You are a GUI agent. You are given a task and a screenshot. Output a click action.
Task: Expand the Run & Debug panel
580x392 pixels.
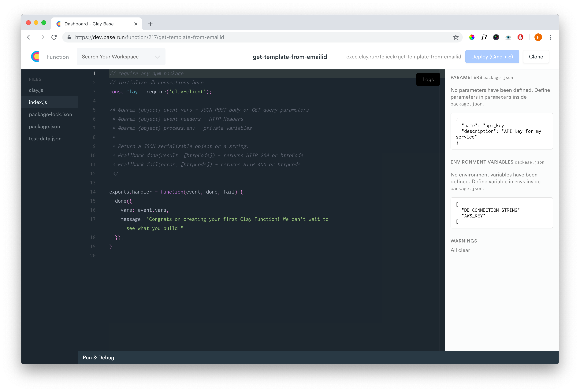[x=98, y=357]
